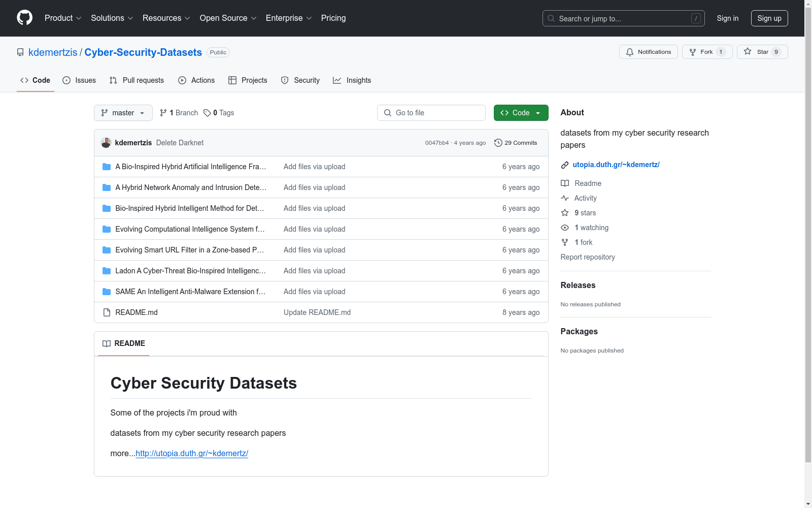Click kdemertzis avatar in the commit bar
The image size is (812, 508).
coord(106,143)
